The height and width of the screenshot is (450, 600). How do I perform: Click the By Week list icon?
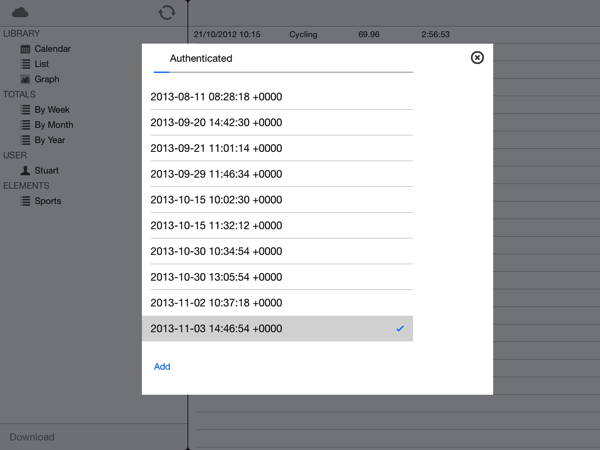coord(25,110)
